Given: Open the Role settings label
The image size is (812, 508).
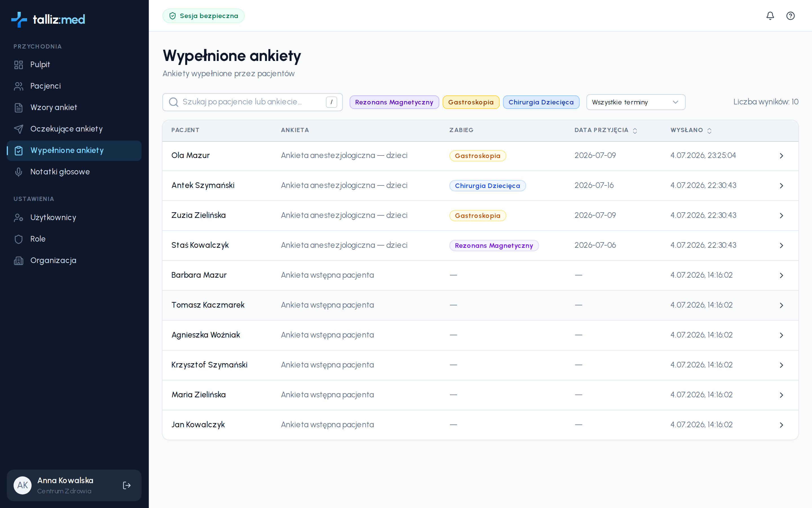Looking at the screenshot, I should (38, 239).
